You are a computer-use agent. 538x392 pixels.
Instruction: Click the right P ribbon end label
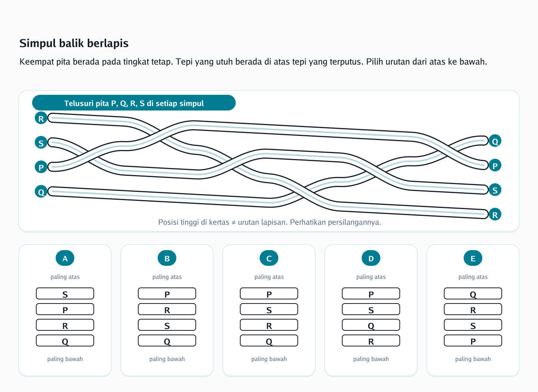(x=495, y=165)
